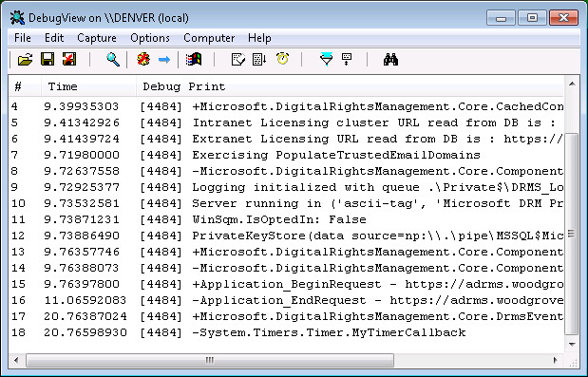Select the WinSqm.IsOptedIn: False row

(x=286, y=219)
